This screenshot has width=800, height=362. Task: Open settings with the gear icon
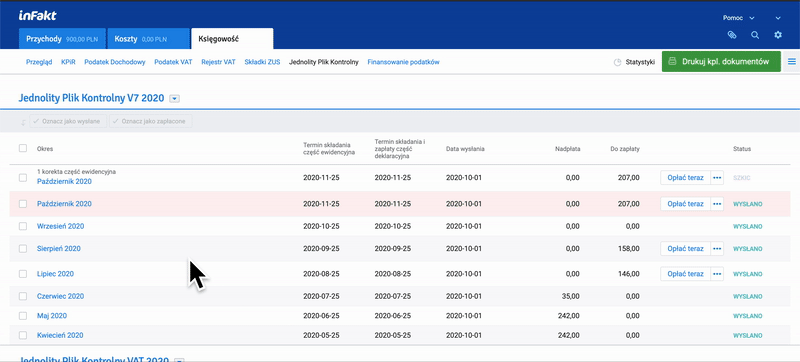(778, 35)
